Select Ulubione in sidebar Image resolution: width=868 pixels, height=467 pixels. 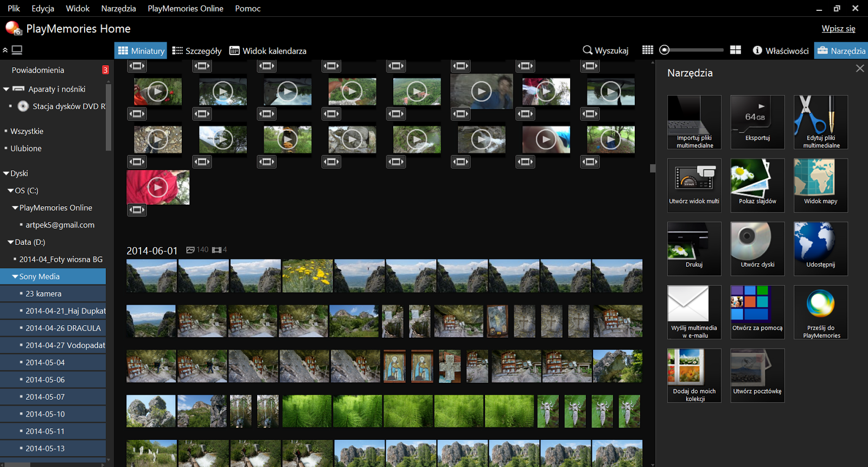[25, 148]
